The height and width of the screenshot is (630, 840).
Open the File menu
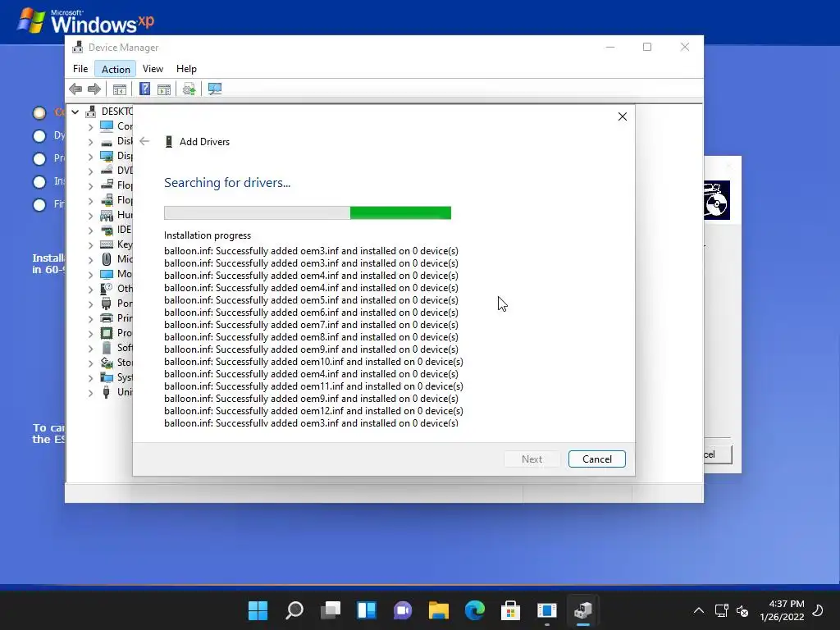click(x=80, y=69)
